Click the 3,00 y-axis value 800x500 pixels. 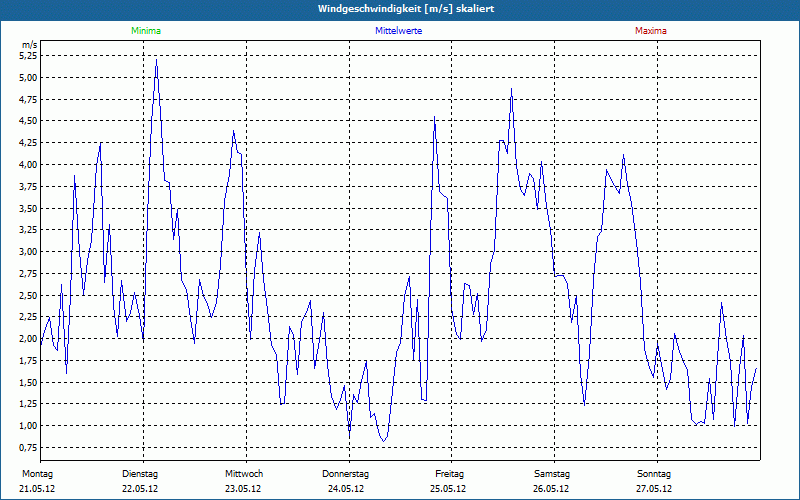point(28,252)
